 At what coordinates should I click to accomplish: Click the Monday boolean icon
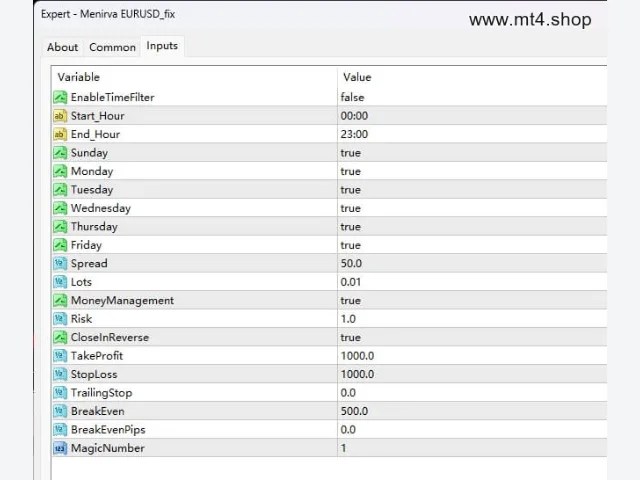click(60, 171)
